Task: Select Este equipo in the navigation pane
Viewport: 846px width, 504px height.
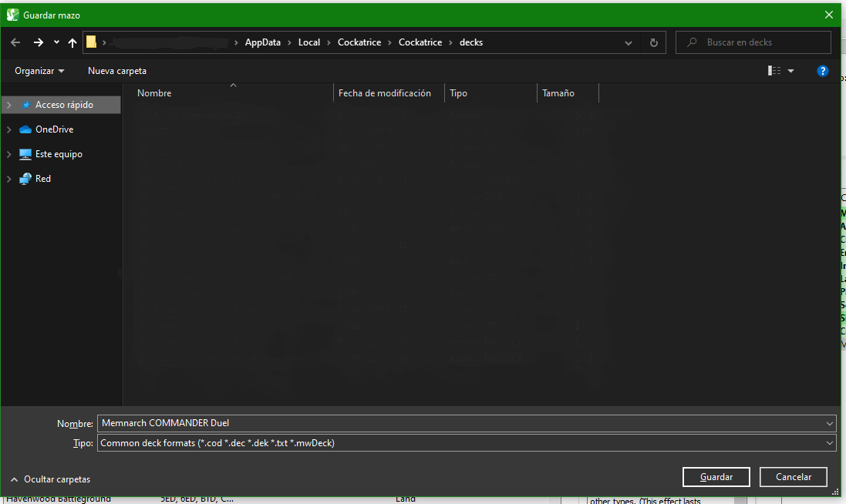Action: click(59, 154)
